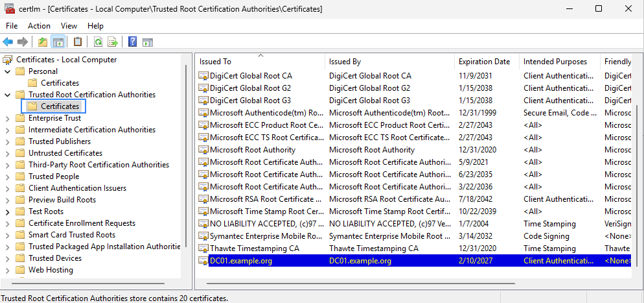Image resolution: width=644 pixels, height=303 pixels.
Task: Click certificate icon beside DigiCert Global Root CA
Action: [203, 76]
